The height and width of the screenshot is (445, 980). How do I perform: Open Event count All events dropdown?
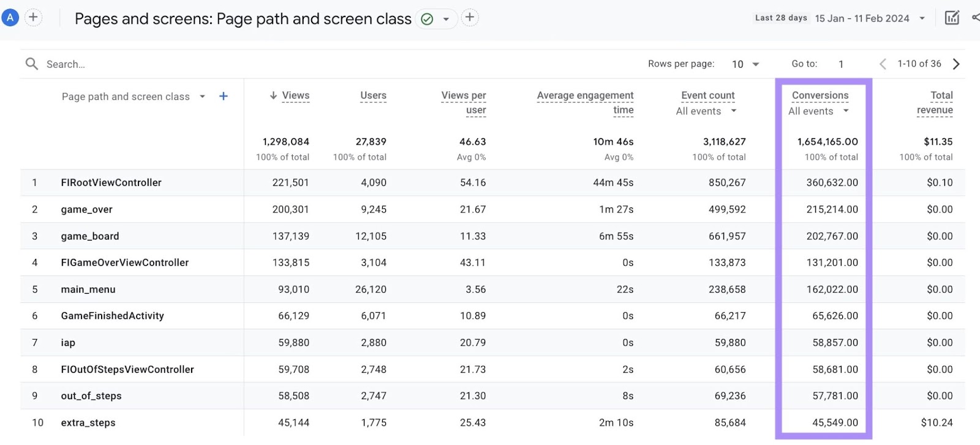(706, 111)
